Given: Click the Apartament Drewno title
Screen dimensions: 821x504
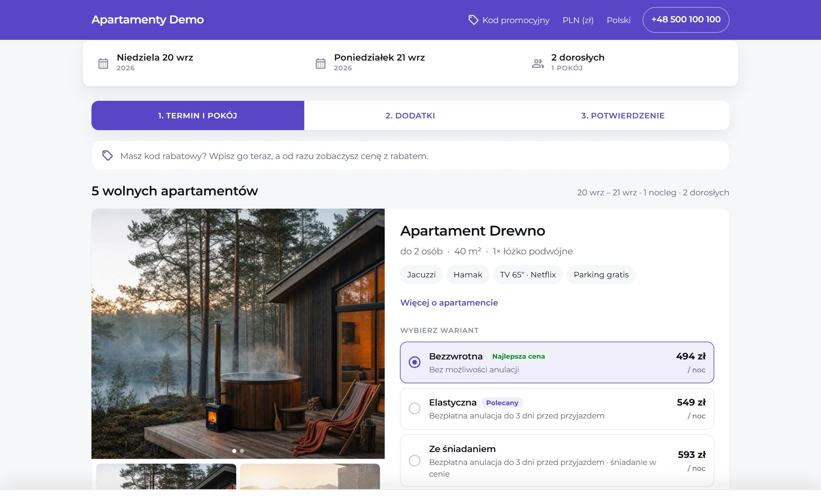Looking at the screenshot, I should point(473,231).
